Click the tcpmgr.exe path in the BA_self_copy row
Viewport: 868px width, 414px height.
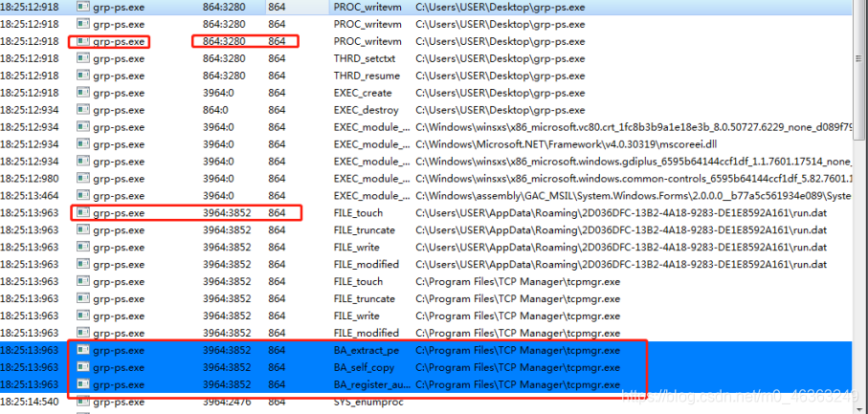coord(518,367)
